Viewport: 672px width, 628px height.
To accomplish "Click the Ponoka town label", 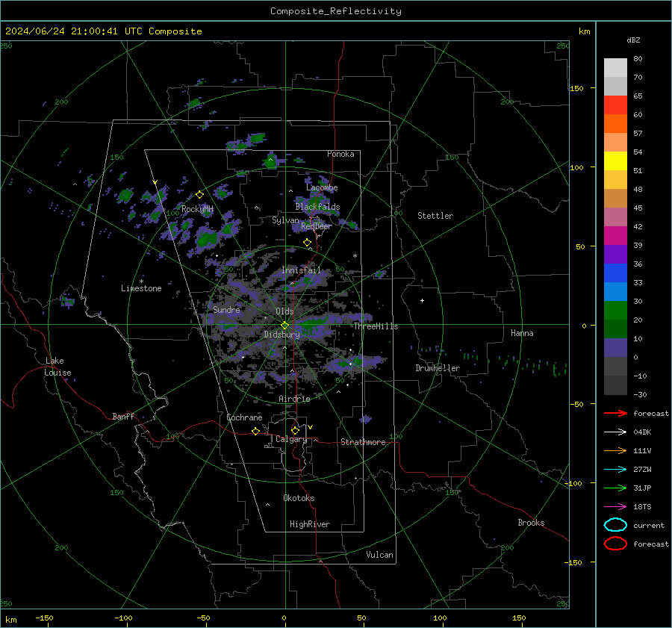I will [x=340, y=154].
